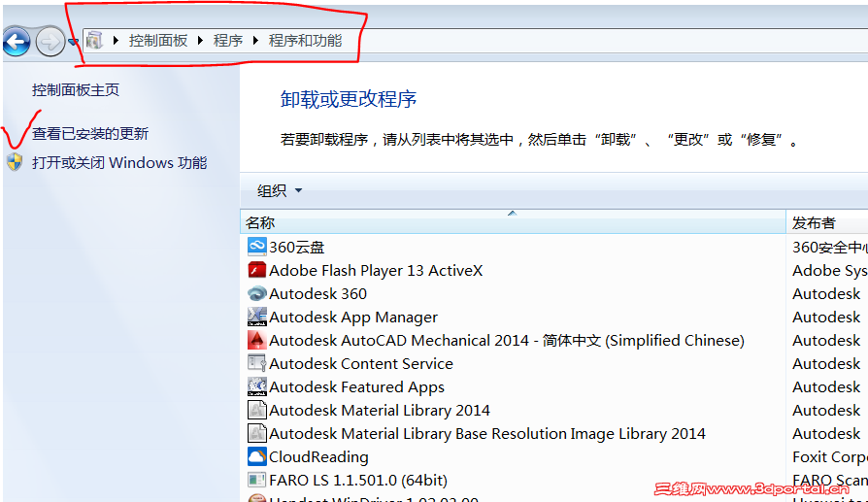Open the 组织 dropdown menu
The width and height of the screenshot is (868, 502).
tap(280, 191)
